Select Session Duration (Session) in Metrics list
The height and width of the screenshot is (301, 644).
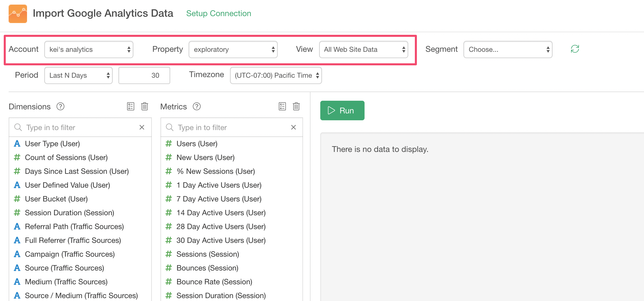coord(232,296)
